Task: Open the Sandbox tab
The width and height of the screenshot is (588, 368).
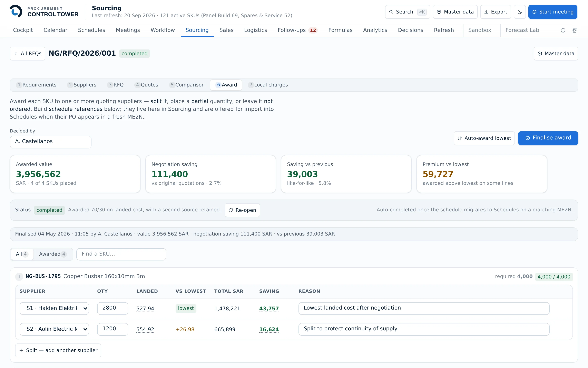Action: pyautogui.click(x=479, y=30)
